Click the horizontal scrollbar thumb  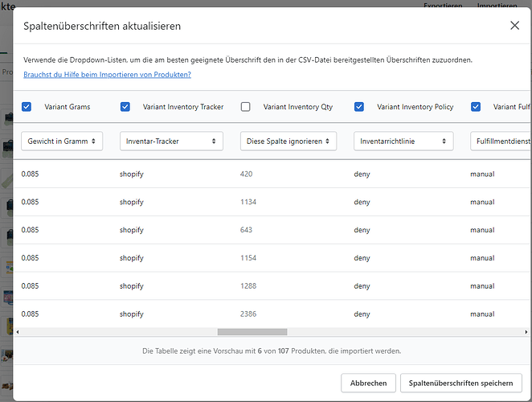252,331
